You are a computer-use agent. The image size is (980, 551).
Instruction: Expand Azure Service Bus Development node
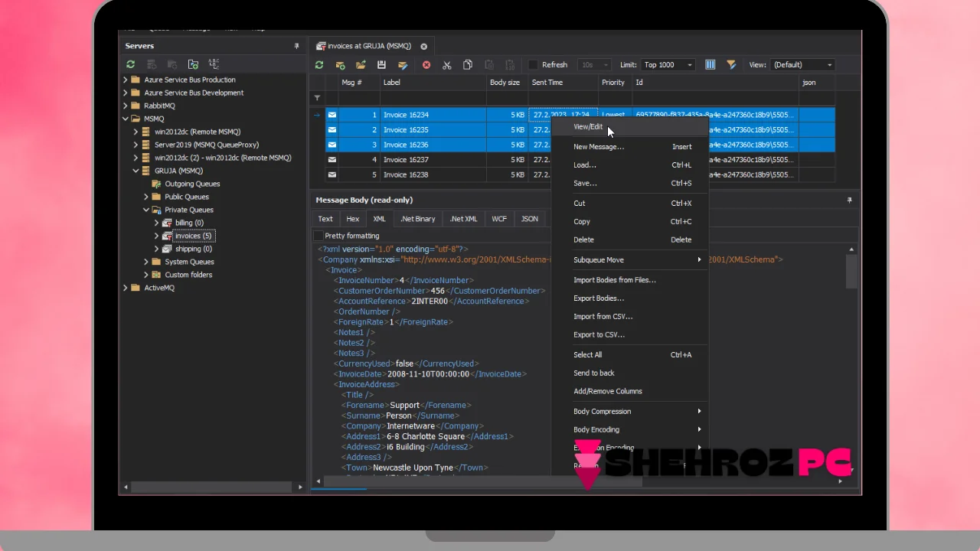(x=126, y=93)
